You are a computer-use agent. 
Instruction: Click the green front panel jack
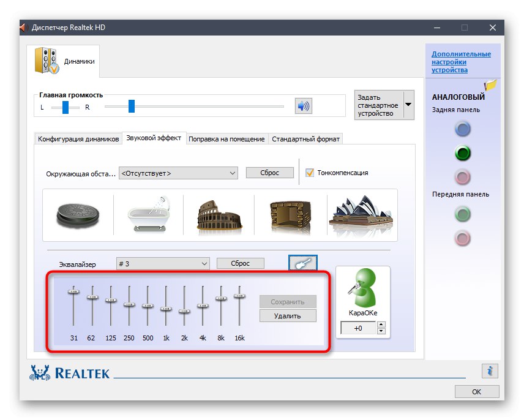(x=463, y=214)
